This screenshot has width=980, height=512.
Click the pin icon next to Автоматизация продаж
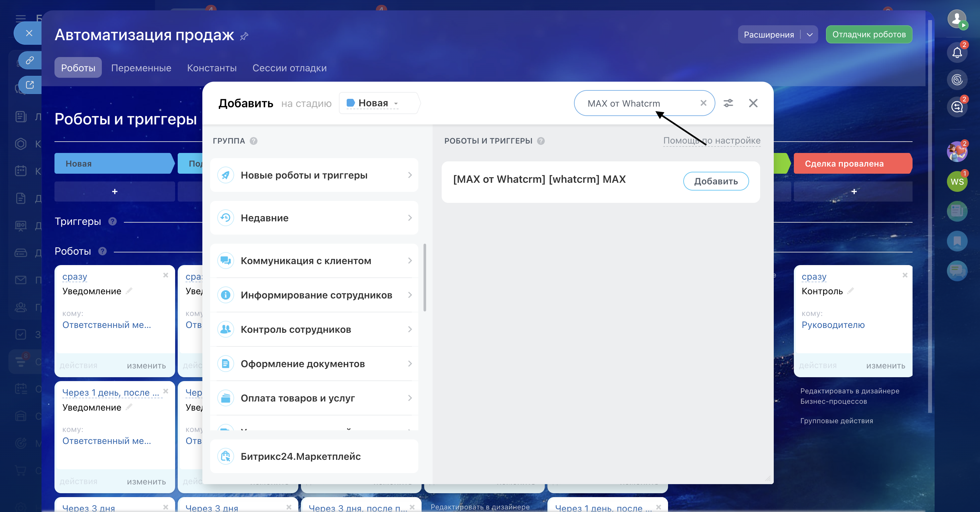pos(244,36)
